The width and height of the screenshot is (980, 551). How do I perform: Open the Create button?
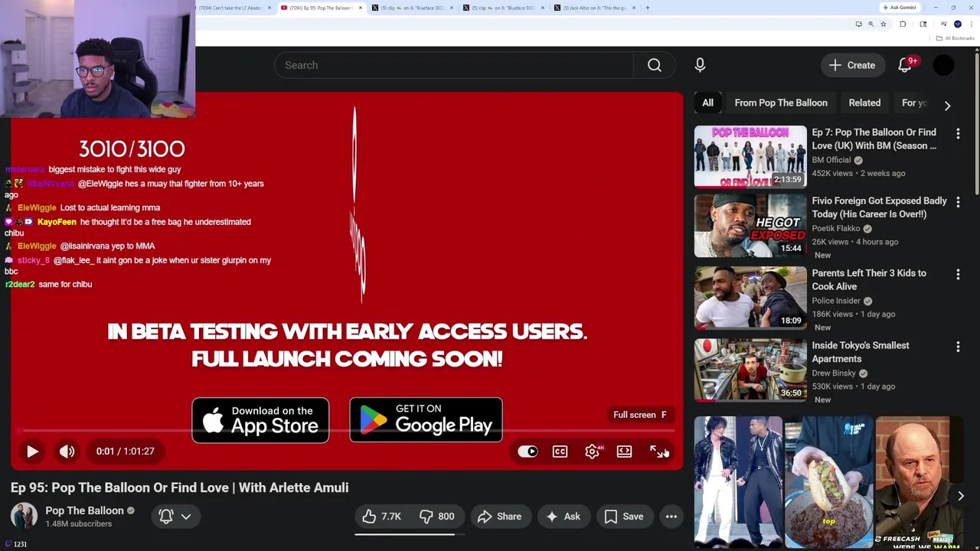[852, 65]
